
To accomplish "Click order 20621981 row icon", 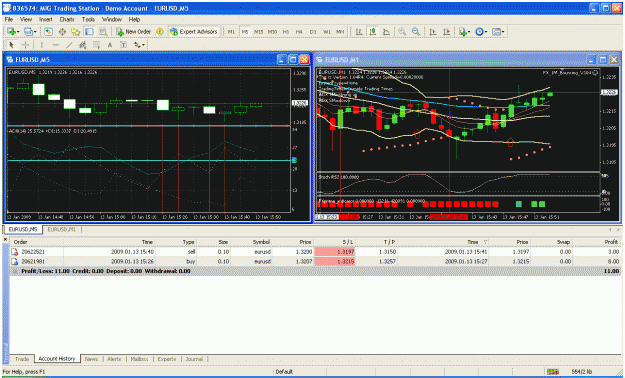I will [14, 262].
